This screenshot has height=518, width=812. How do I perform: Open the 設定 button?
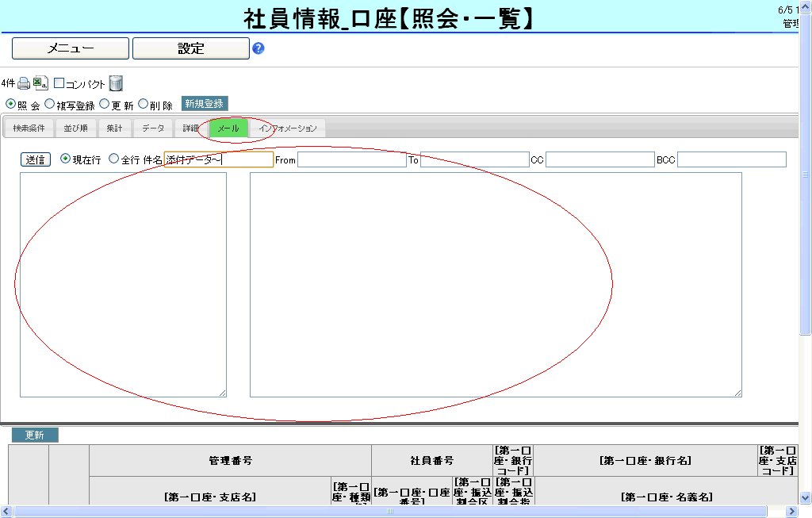190,48
